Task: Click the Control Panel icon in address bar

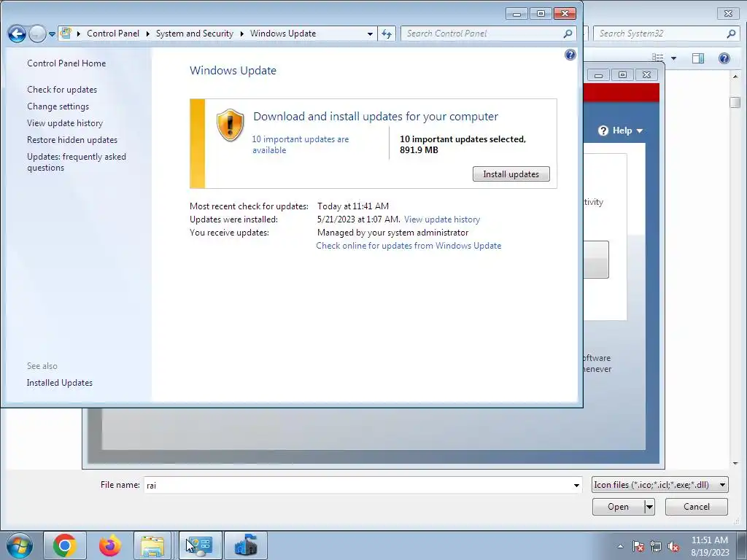Action: click(66, 34)
